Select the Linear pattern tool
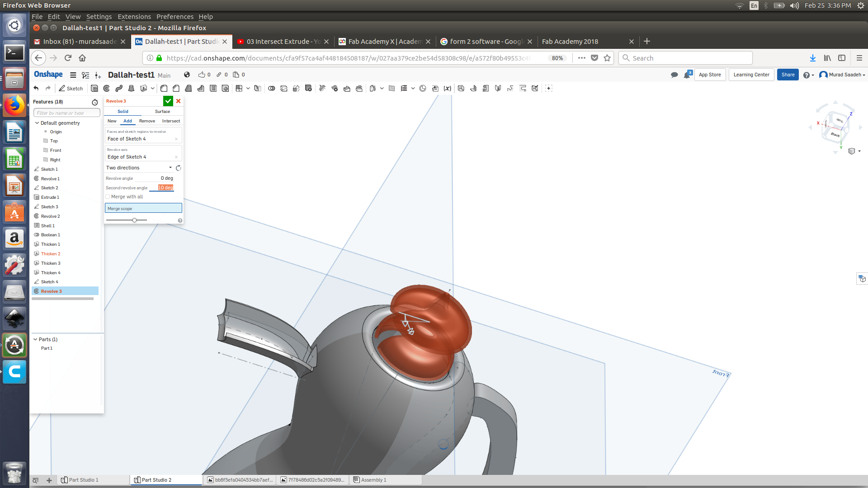Image resolution: width=868 pixels, height=488 pixels. tap(239, 89)
